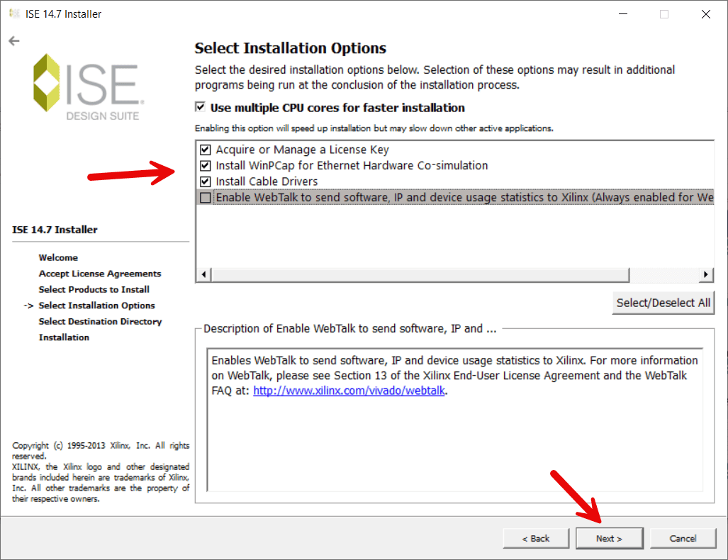The image size is (728, 560).
Task: Click the right scroll arrow of the options list
Action: (705, 274)
